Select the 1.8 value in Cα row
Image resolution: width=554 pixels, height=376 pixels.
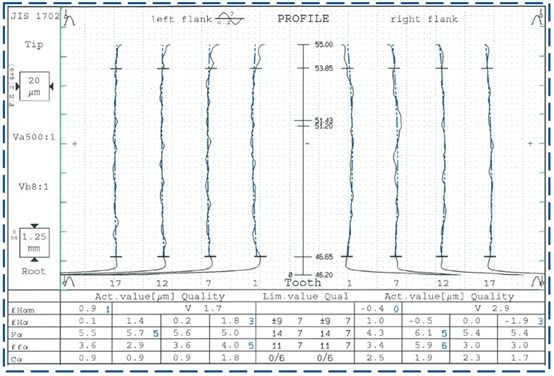pyautogui.click(x=230, y=358)
